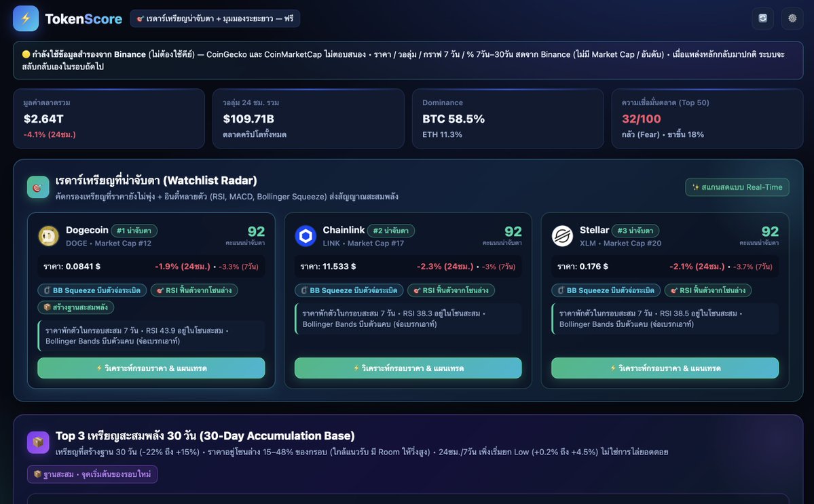Click the Dominance card label
This screenshot has height=504, width=814.
click(442, 102)
